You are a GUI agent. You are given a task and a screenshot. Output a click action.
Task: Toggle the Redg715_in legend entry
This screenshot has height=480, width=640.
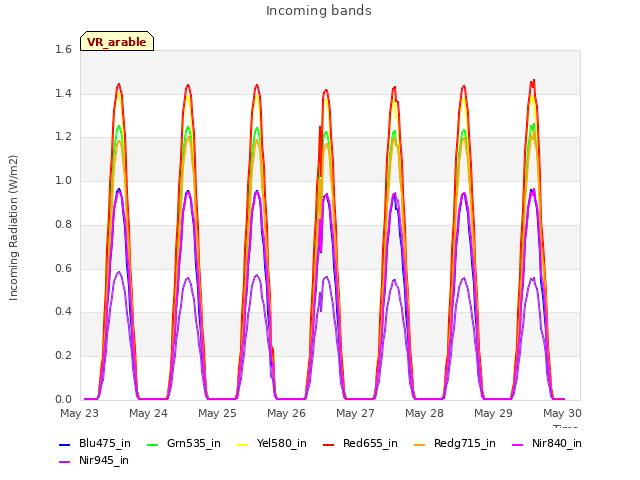pos(455,444)
